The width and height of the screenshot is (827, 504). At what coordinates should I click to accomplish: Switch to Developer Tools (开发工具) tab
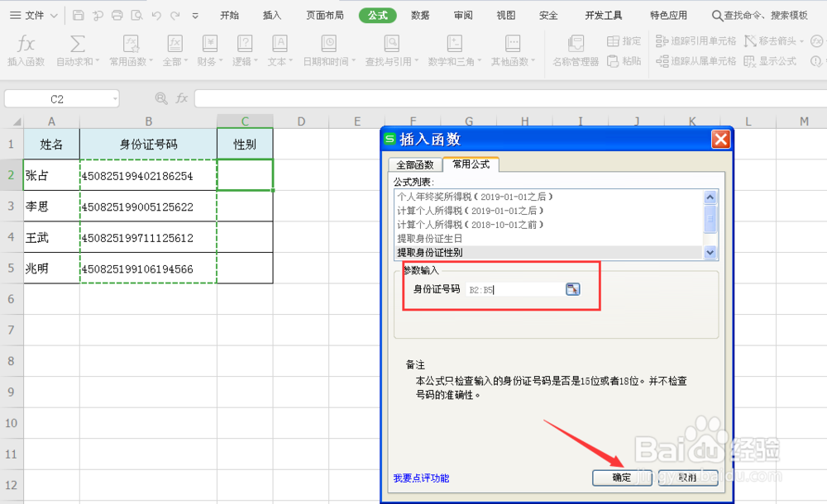coord(604,16)
